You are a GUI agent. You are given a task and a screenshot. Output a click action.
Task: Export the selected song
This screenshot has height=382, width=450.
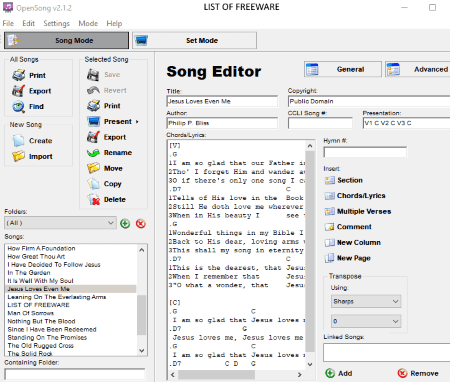[106, 137]
